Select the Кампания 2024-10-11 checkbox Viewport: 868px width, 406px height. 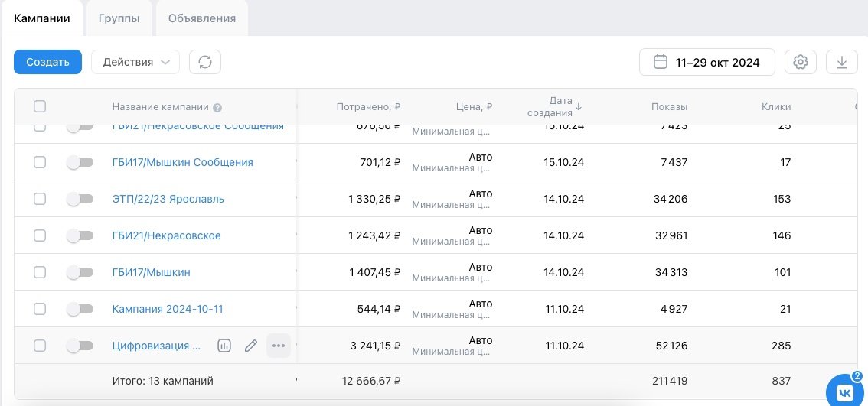click(x=40, y=309)
